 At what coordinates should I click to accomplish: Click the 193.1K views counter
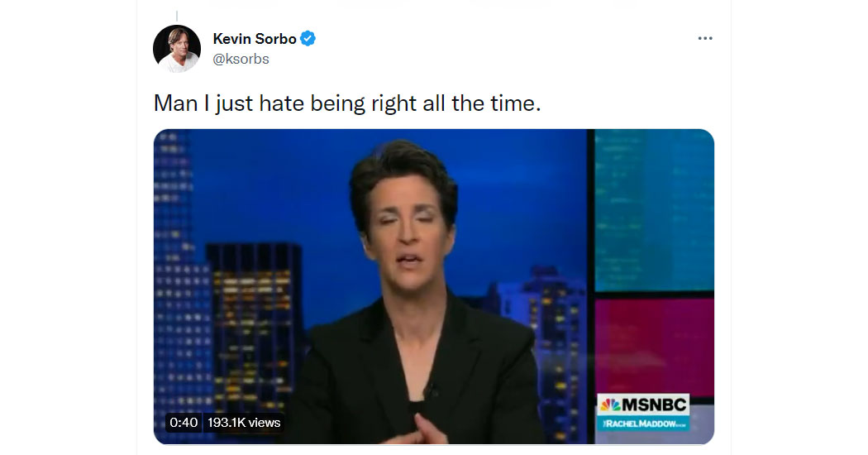(x=244, y=423)
